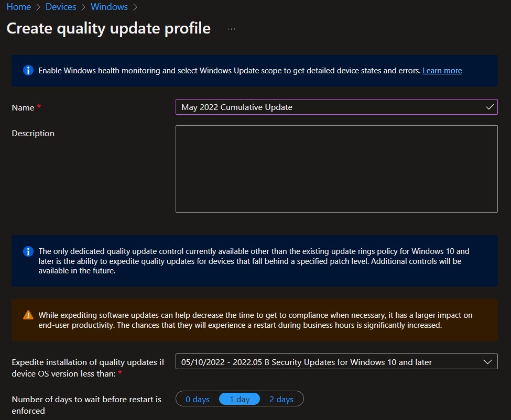Screen dimensions: 511x420
Task: Click the validation checkmark in Name field
Action: (490, 107)
